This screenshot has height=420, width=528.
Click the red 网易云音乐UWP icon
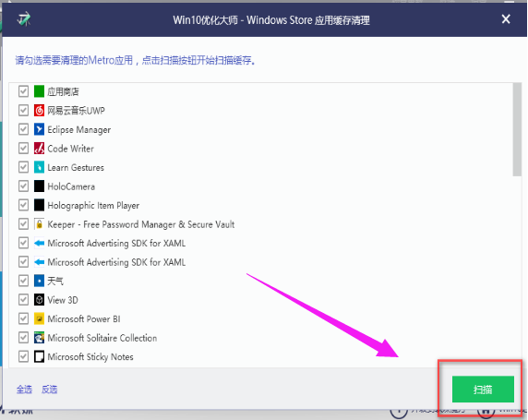39,110
